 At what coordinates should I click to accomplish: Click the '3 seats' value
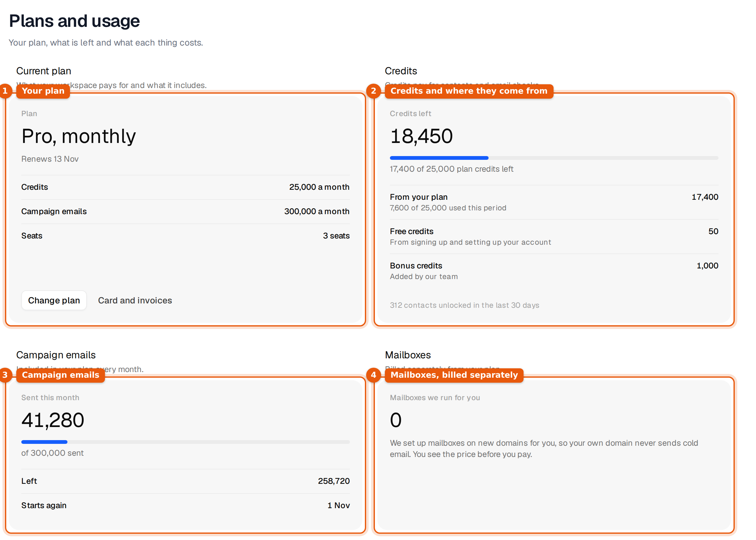coord(336,236)
